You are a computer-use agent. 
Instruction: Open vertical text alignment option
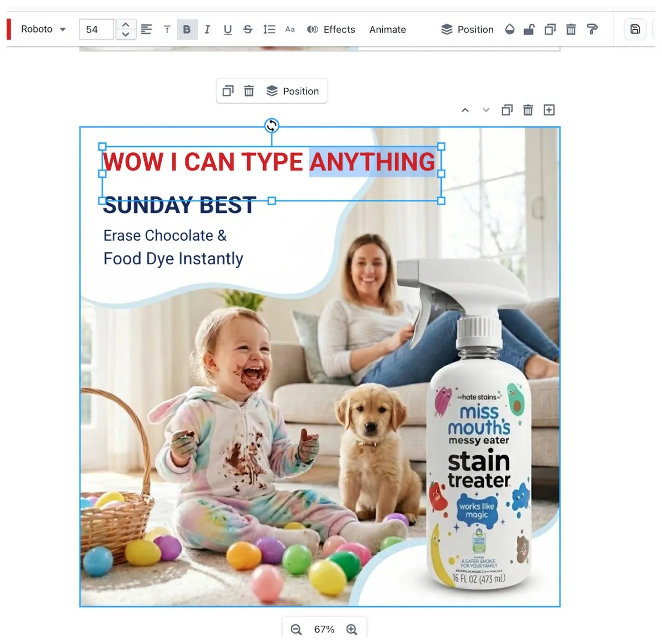pyautogui.click(x=167, y=29)
